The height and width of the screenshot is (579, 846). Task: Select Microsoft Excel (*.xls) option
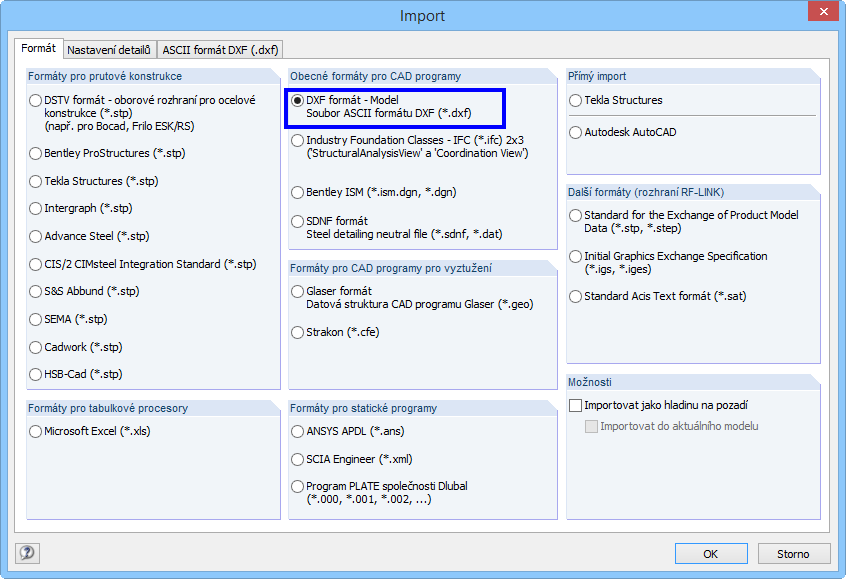coord(37,432)
